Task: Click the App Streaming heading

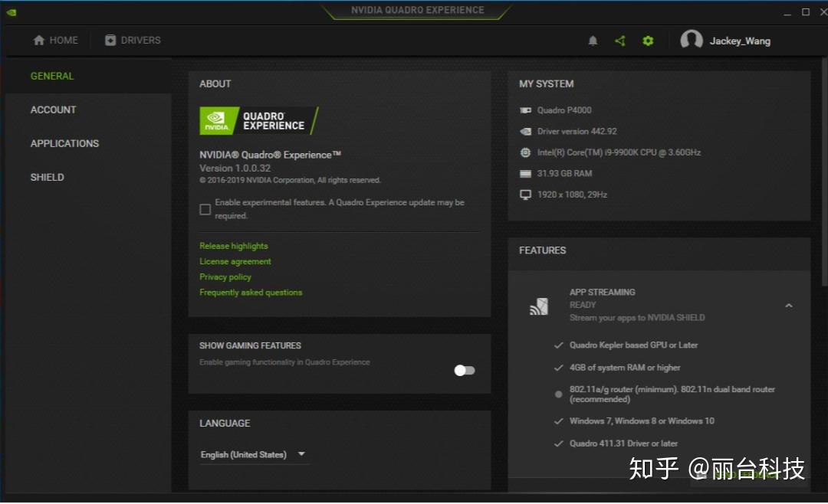Action: 602,293
